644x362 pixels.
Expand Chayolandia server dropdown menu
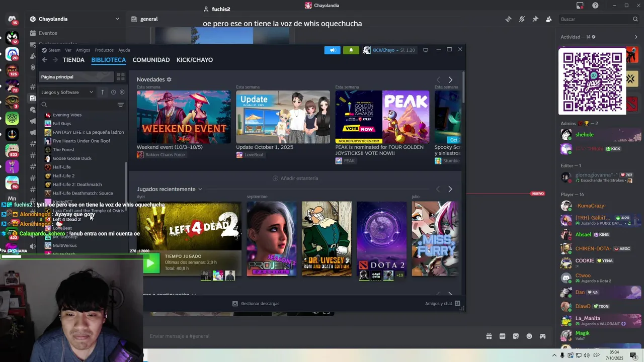tap(117, 19)
